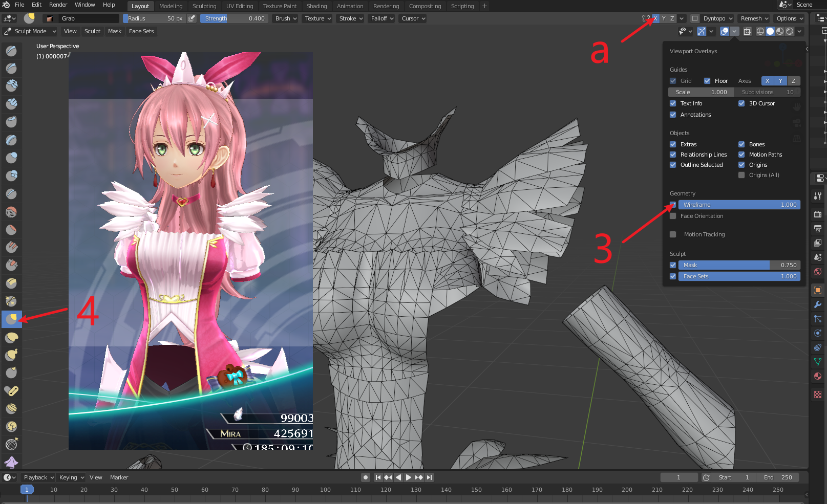The height and width of the screenshot is (504, 827).
Task: Expand the Cursor dropdown
Action: (x=413, y=18)
